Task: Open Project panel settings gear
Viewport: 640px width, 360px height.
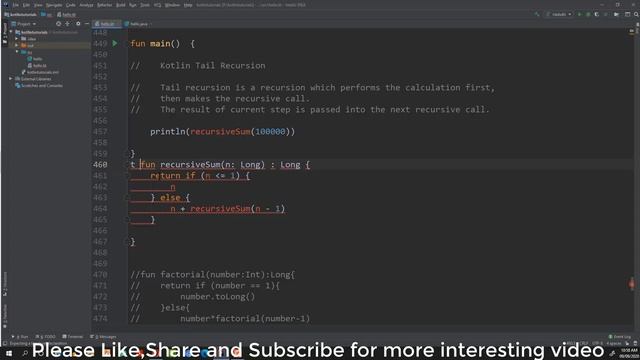Action: (x=78, y=24)
